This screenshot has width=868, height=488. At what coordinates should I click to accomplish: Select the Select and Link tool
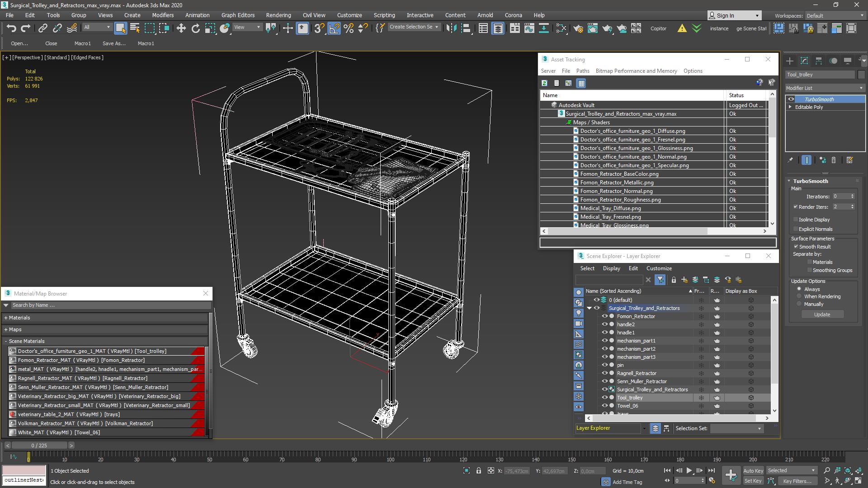pyautogui.click(x=42, y=28)
